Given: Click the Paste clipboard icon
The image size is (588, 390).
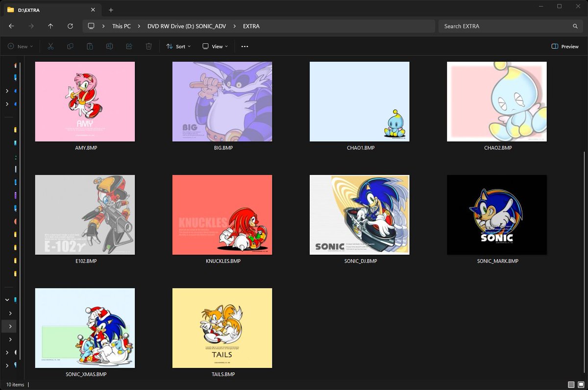Looking at the screenshot, I should click(x=90, y=47).
